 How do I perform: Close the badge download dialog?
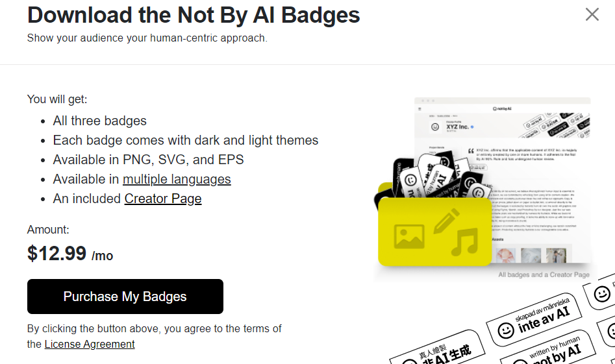coord(592,14)
